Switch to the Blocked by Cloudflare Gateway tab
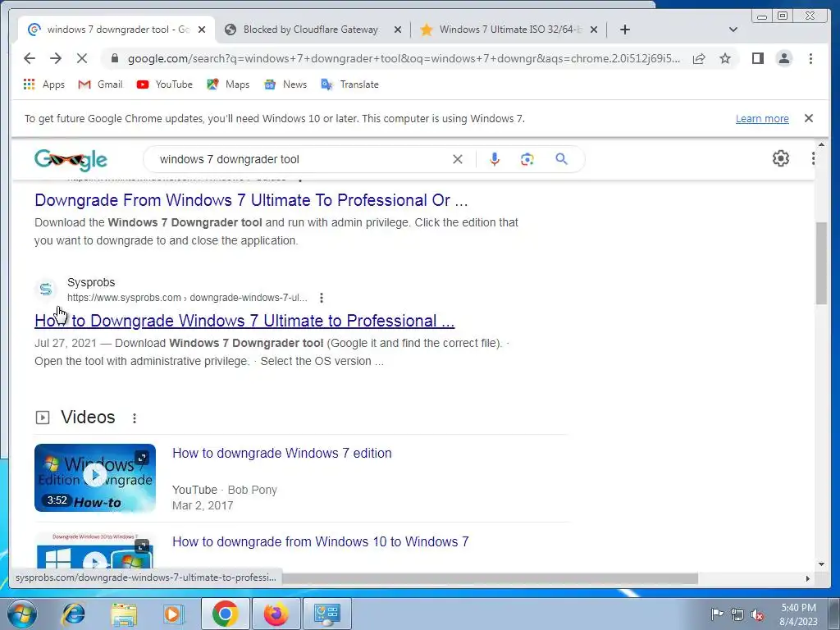This screenshot has width=840, height=630. [313, 30]
